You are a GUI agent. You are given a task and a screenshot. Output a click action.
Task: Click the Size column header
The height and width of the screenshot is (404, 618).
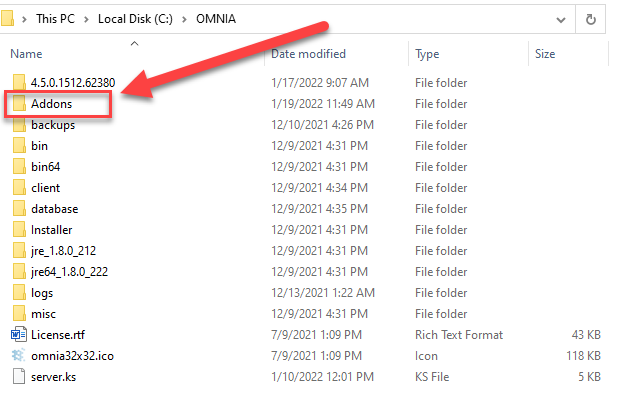[545, 54]
